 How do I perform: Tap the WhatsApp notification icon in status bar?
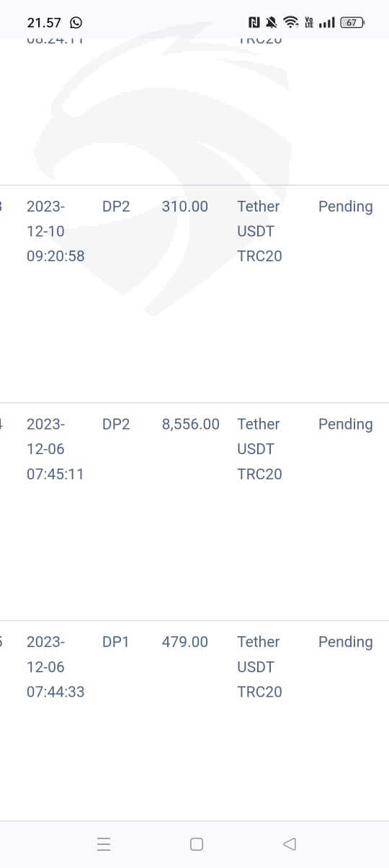tap(76, 22)
